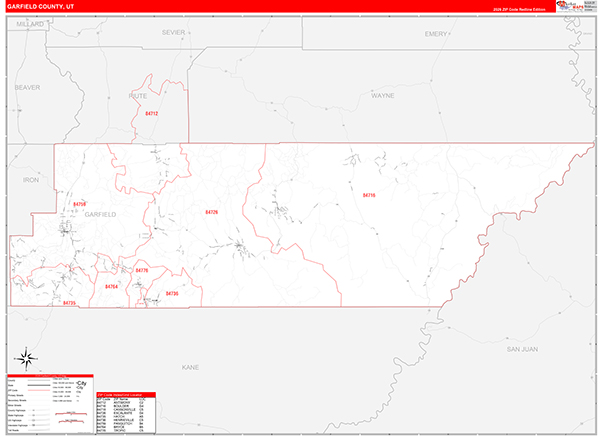
Task: Click the PIUTE county label
Action: (138, 96)
